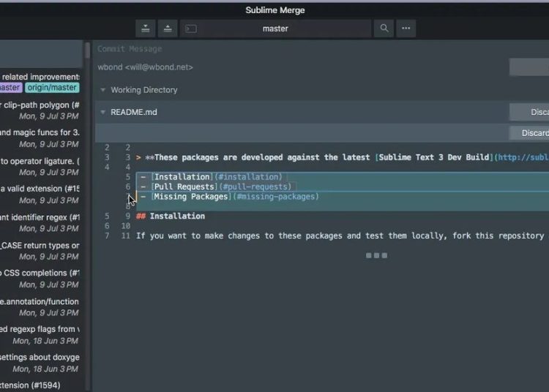549x392 pixels.
Task: Click the pull (download arrow) toolbar icon
Action: (x=146, y=29)
